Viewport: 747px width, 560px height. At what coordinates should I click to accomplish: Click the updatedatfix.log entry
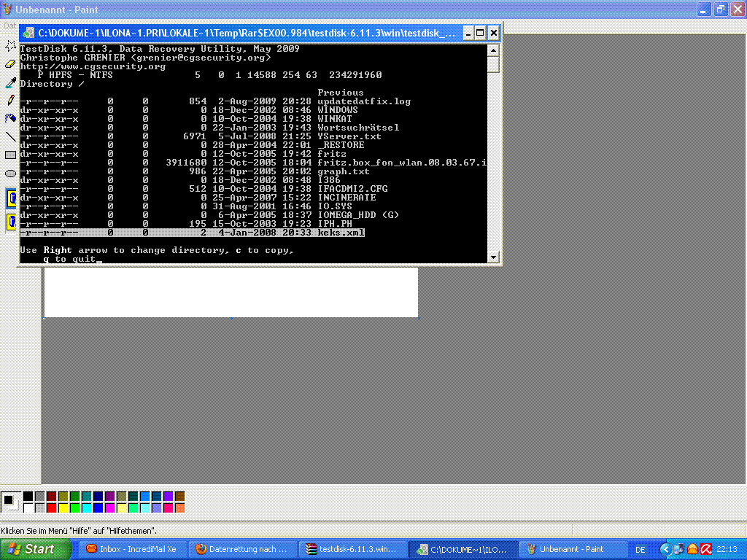tap(364, 101)
